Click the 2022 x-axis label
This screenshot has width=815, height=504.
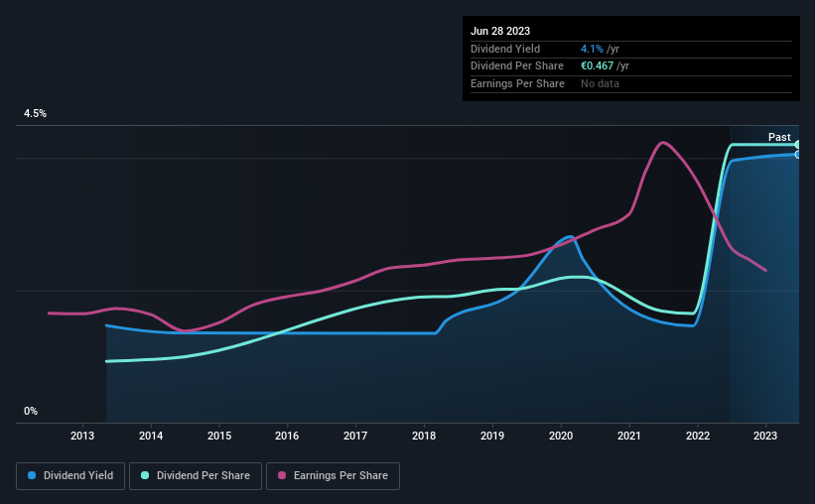pyautogui.click(x=698, y=436)
